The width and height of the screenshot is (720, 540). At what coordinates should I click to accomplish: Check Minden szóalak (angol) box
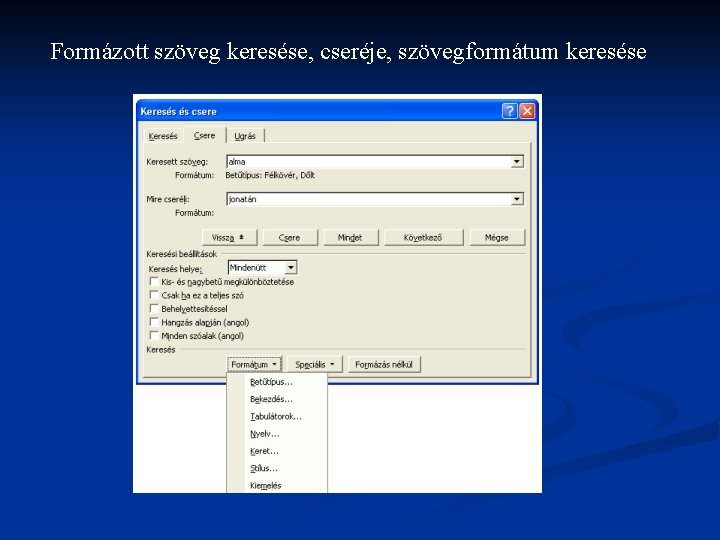tap(154, 335)
